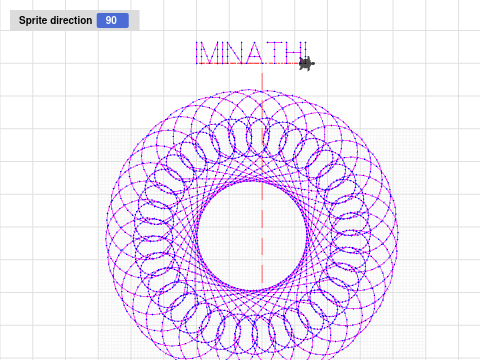Click the top outer edge of the spirograph
Image resolution: width=480 pixels, height=360 pixels.
point(250,90)
